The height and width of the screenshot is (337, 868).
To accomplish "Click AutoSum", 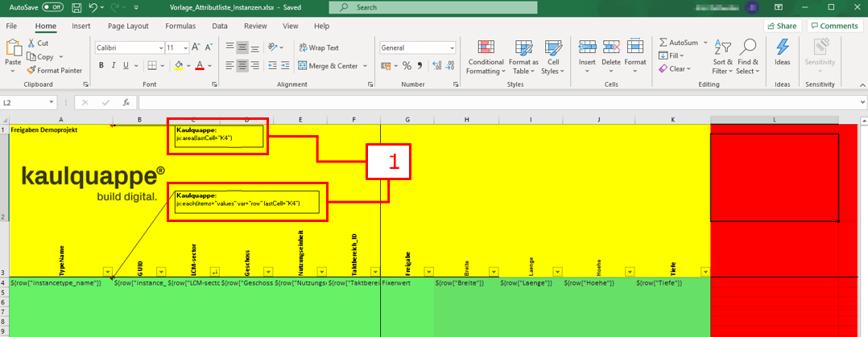I will tap(678, 42).
